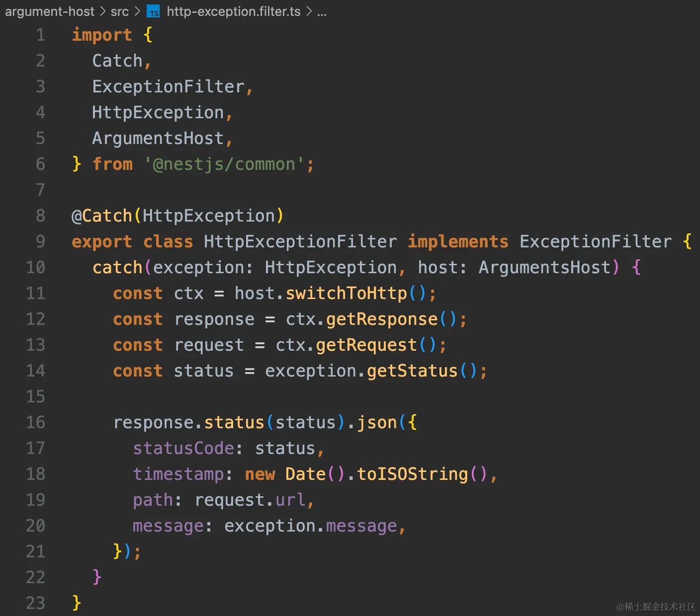The image size is (700, 616).
Task: Click line number 8 in gutter
Action: [41, 216]
